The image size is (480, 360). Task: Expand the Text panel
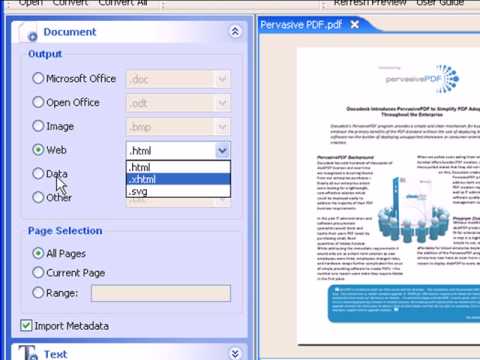point(235,353)
